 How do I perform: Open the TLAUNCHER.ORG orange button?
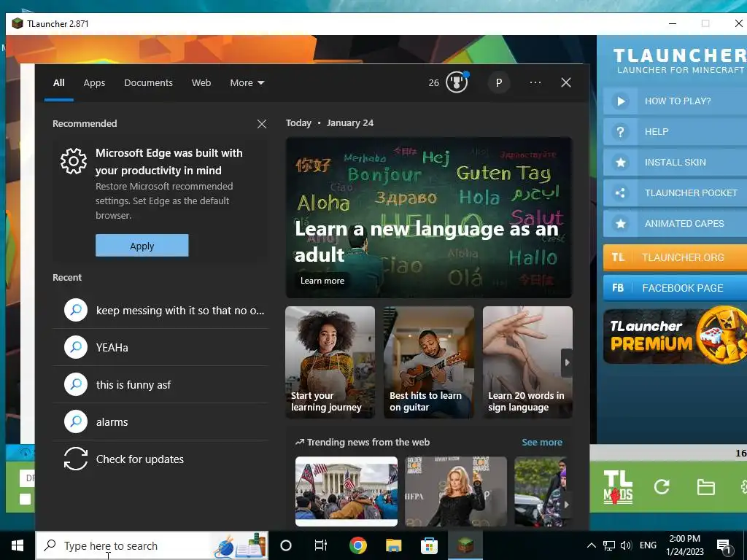coord(675,257)
